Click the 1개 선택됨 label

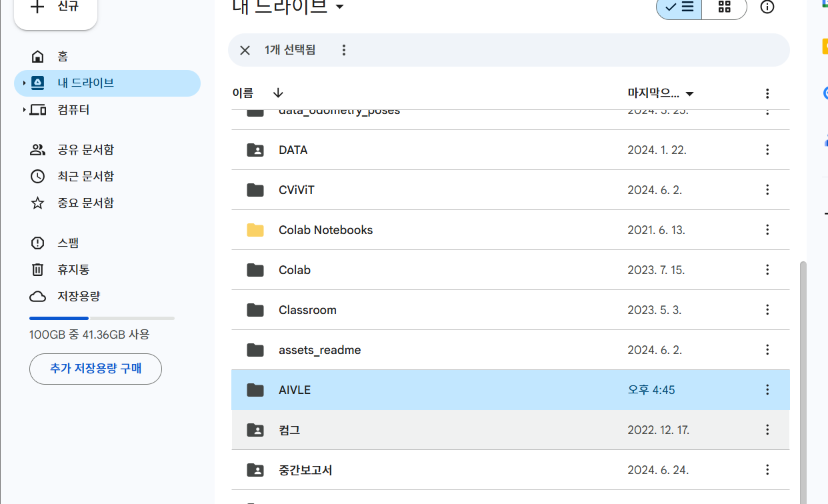(x=290, y=50)
